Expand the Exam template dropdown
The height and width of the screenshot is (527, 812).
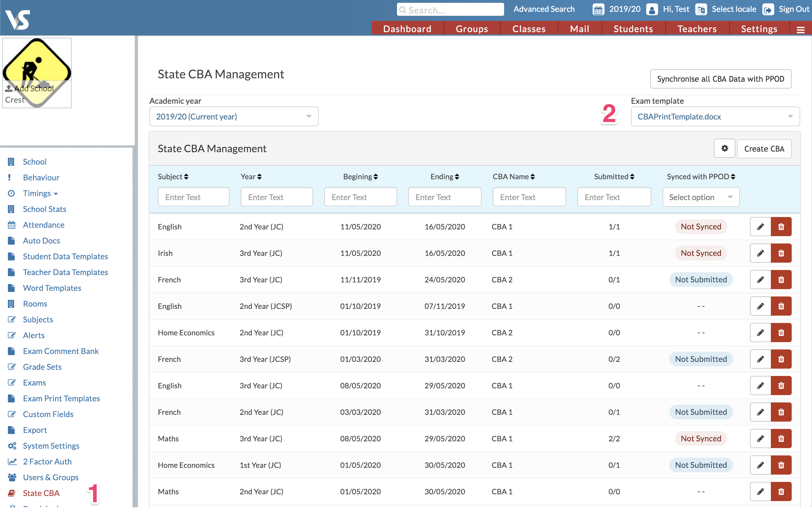(715, 117)
